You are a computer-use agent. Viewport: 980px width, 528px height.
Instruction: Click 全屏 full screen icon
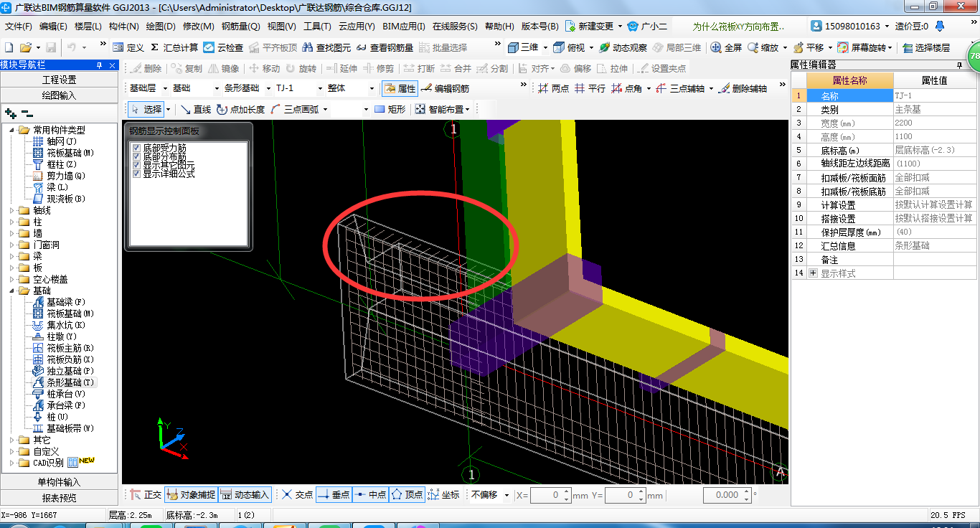(x=726, y=47)
